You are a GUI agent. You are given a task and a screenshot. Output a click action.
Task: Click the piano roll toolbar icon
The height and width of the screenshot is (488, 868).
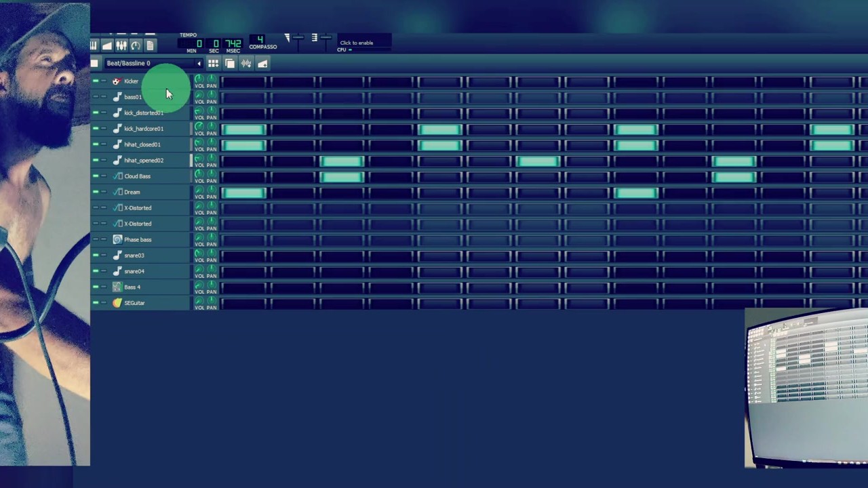tap(94, 45)
